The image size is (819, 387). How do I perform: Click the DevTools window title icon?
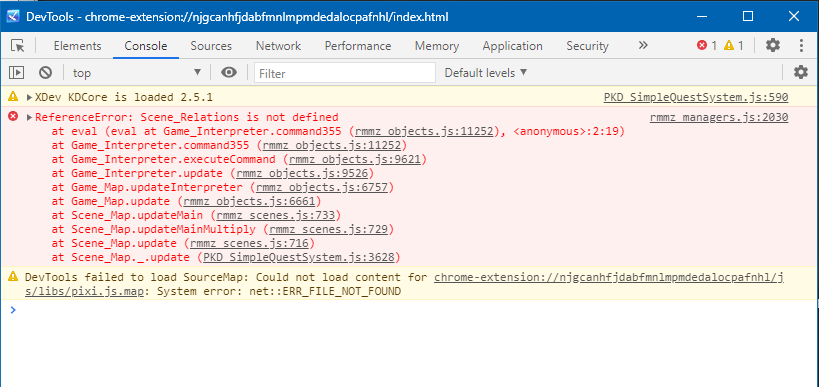[x=14, y=17]
